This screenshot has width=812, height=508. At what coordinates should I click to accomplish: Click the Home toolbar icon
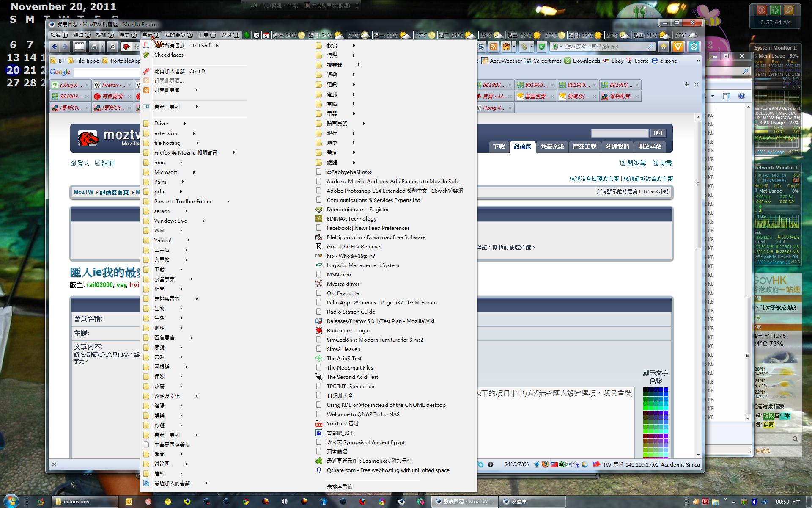pyautogui.click(x=663, y=47)
